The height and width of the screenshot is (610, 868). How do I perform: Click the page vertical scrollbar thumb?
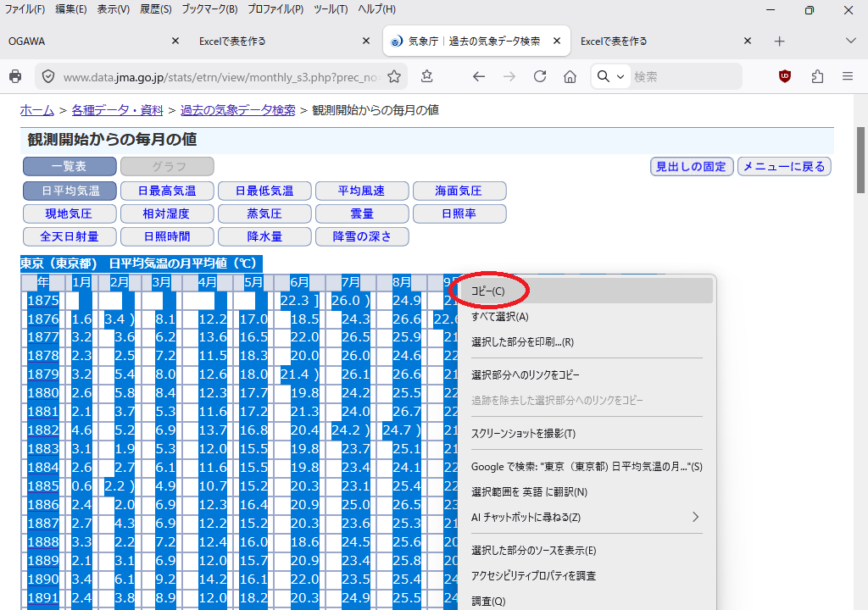[860, 160]
